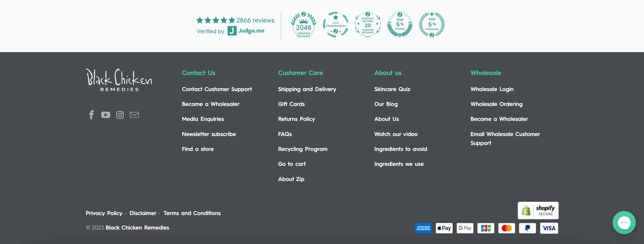Open Our Blog link
644x244 pixels.
(x=386, y=104)
